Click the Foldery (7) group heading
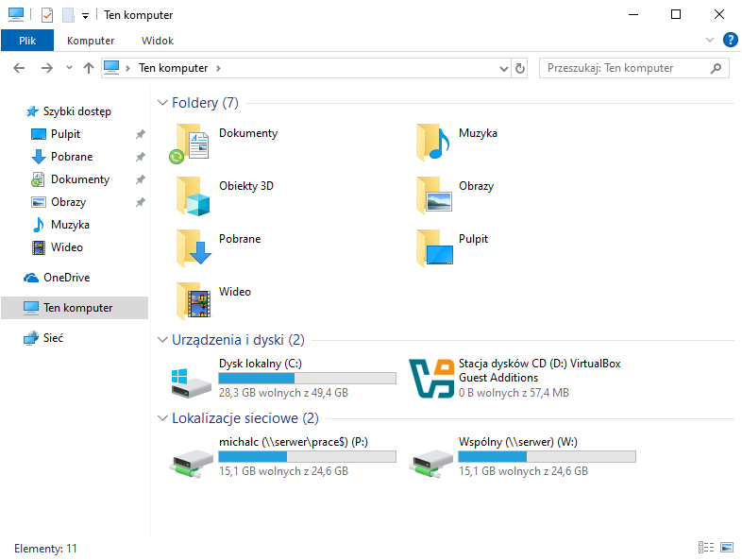This screenshot has width=742, height=560. pos(205,103)
